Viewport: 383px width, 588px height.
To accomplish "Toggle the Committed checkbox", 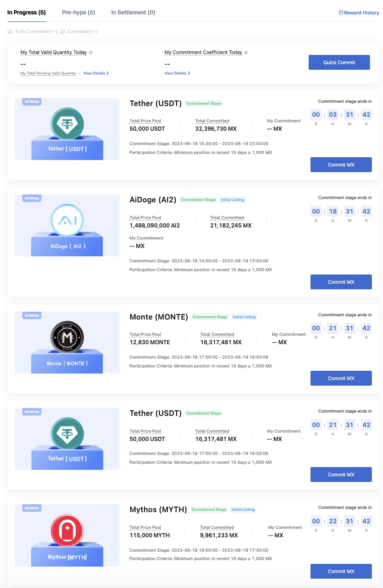I will [x=62, y=32].
